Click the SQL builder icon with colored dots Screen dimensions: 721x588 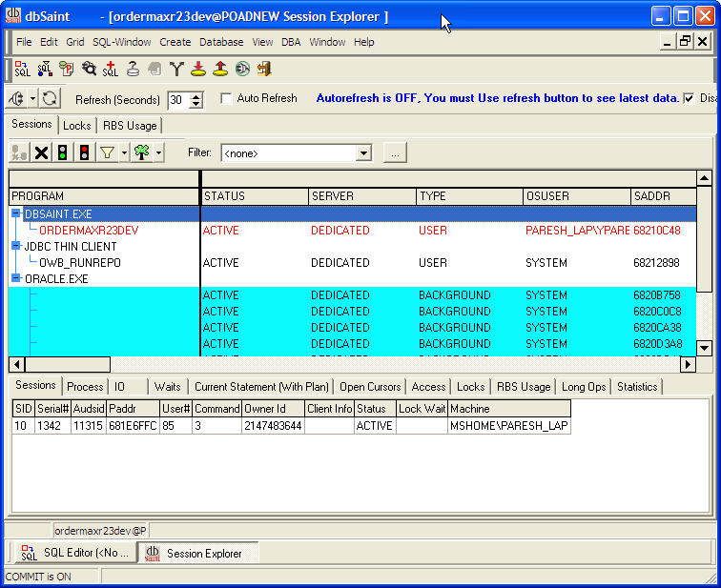click(x=45, y=70)
